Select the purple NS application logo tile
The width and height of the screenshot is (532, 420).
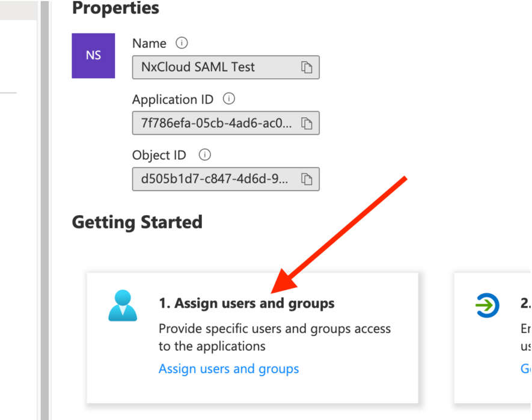93,55
